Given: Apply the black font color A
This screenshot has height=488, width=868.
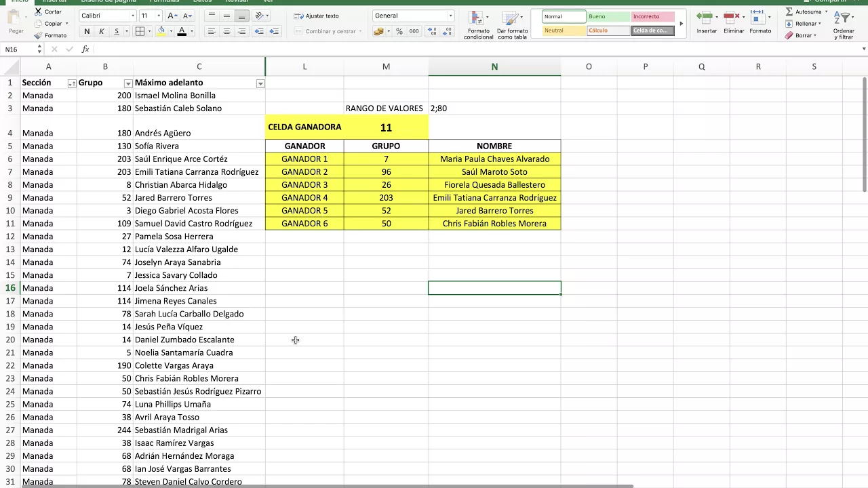Looking at the screenshot, I should 182,31.
